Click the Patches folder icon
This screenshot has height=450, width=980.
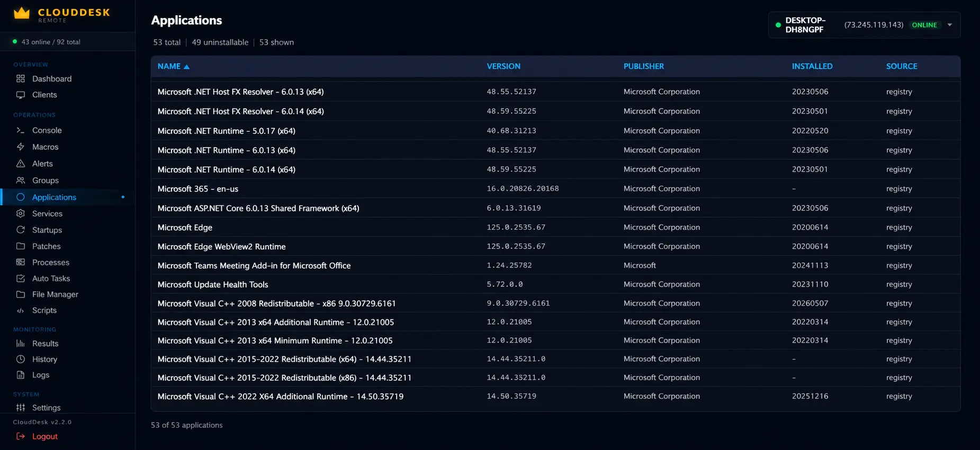click(21, 246)
